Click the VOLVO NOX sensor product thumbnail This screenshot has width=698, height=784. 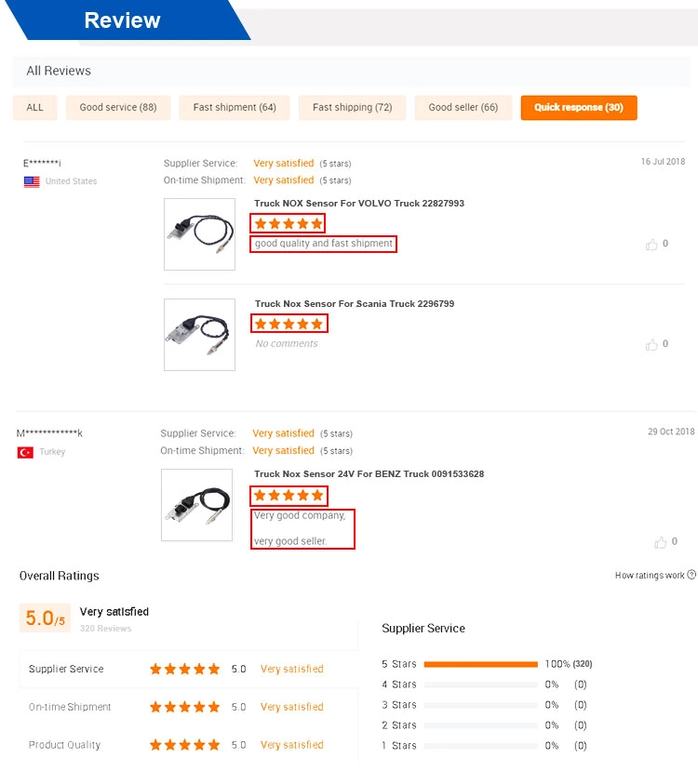pyautogui.click(x=199, y=234)
